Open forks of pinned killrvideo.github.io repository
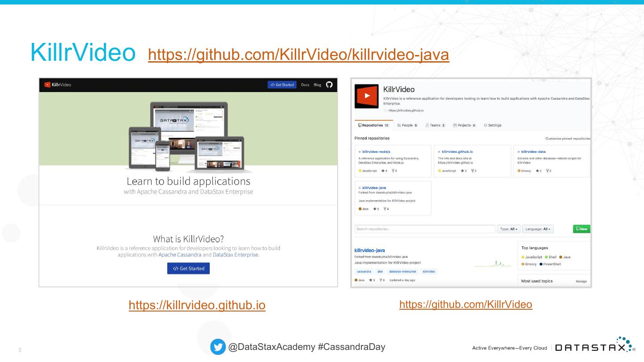This screenshot has width=644, height=362. 474,171
